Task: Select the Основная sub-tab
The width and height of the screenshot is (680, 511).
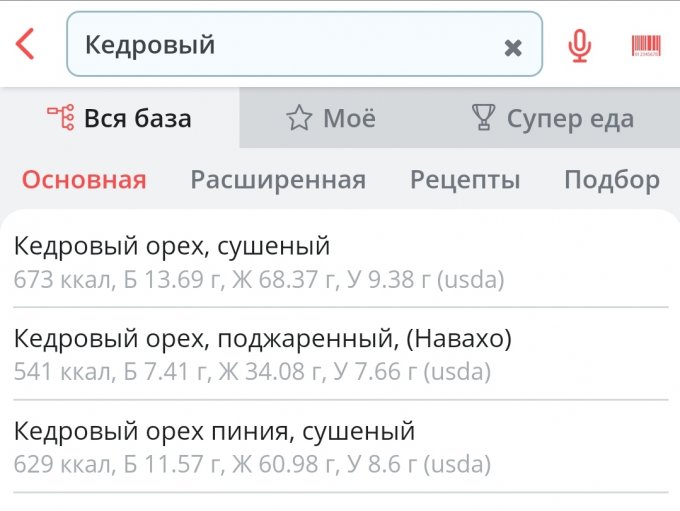Action: 84,180
